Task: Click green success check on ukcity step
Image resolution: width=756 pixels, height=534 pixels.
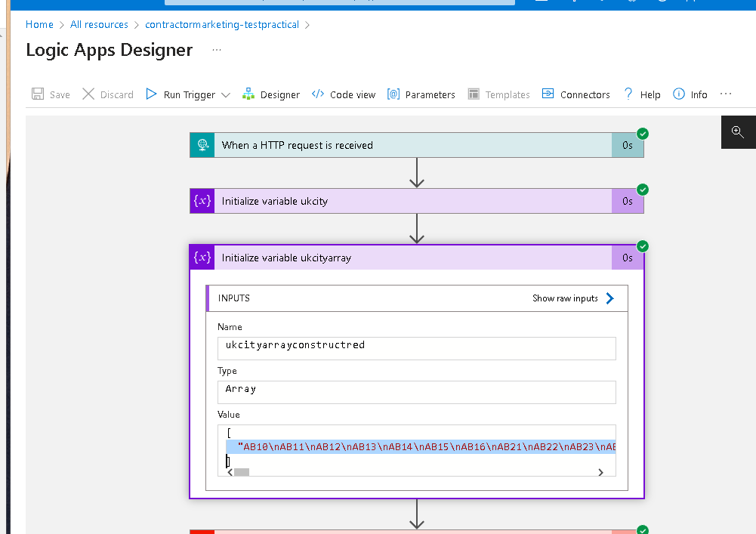Action: click(x=643, y=190)
